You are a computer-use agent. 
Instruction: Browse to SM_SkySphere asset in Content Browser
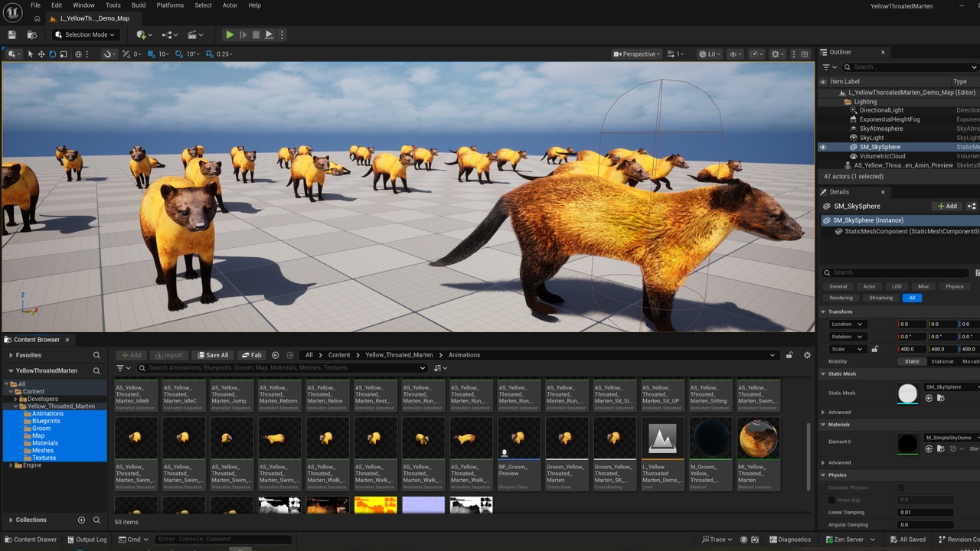(x=939, y=398)
